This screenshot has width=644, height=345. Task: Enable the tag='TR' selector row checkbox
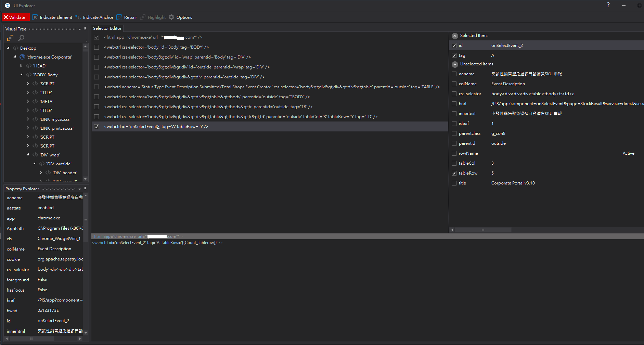point(96,107)
